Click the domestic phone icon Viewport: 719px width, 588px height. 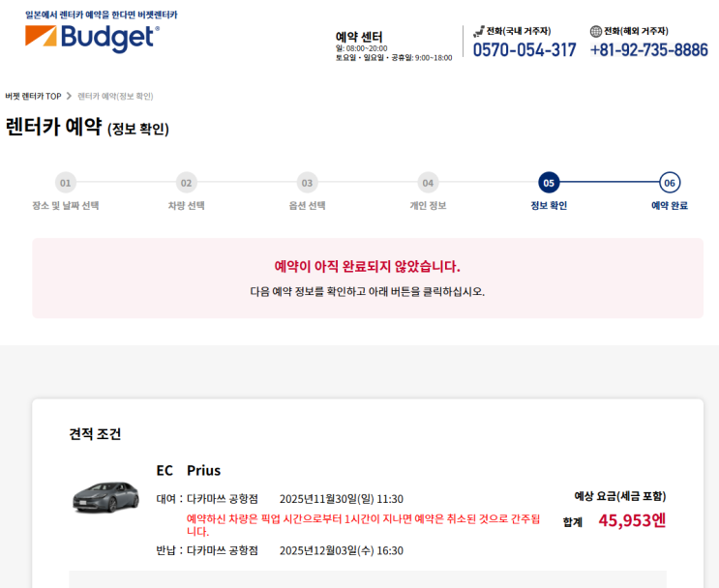(479, 31)
